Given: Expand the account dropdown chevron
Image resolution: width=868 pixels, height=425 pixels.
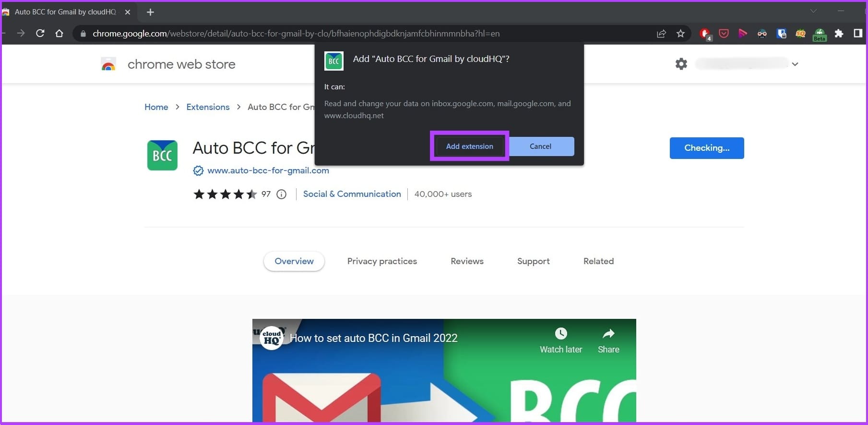Looking at the screenshot, I should pyautogui.click(x=795, y=64).
